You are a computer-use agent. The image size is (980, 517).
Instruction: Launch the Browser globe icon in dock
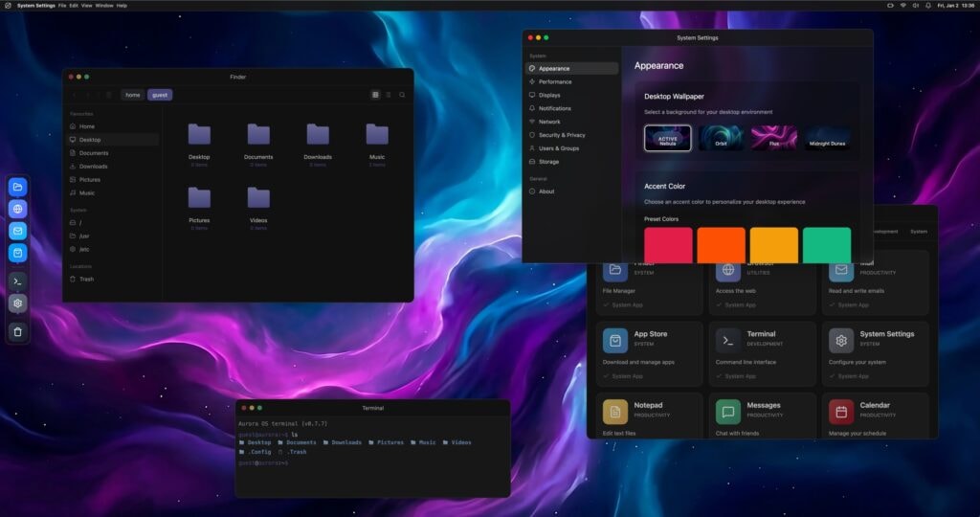point(17,209)
